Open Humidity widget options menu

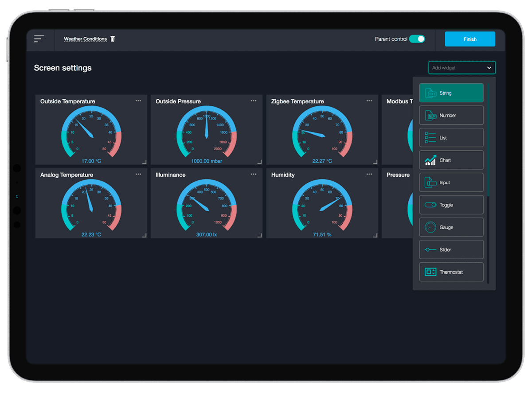pyautogui.click(x=369, y=175)
